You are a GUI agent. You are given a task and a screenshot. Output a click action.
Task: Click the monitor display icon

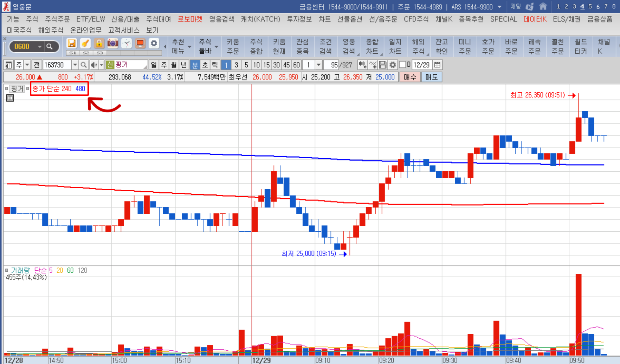140,43
